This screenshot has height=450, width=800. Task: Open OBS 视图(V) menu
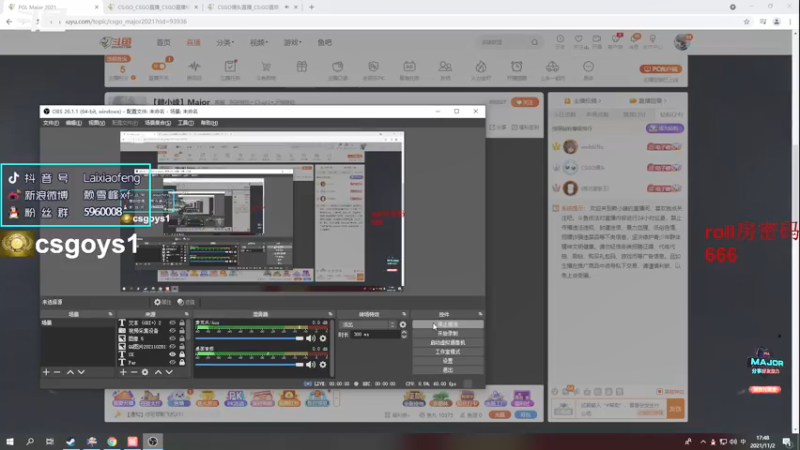tap(96, 123)
